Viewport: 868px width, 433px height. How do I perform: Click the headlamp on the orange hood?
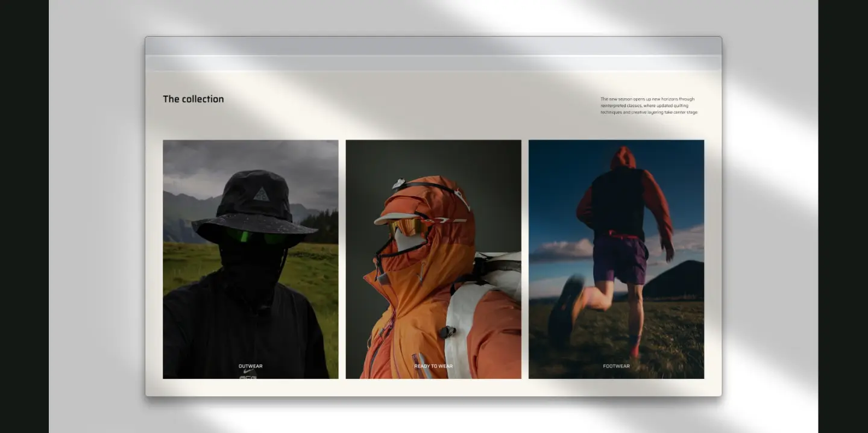point(398,184)
